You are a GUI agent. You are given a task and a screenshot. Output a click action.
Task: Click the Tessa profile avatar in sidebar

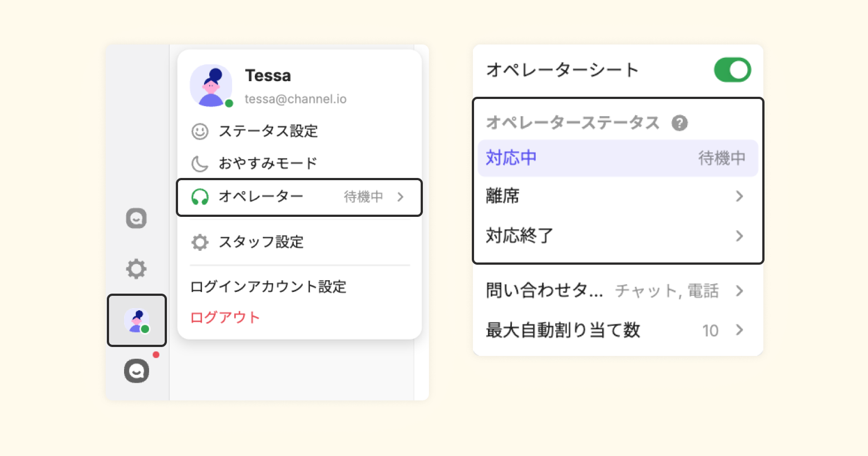coord(137,320)
